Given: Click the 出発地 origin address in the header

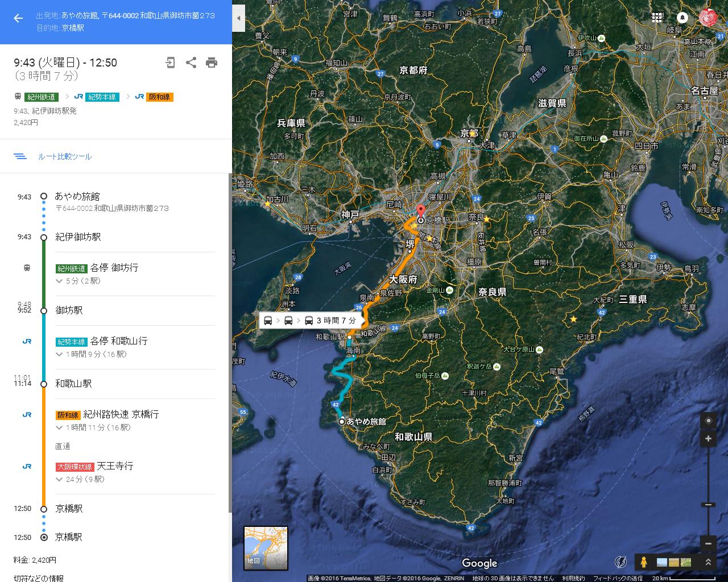Looking at the screenshot, I should tap(138, 15).
